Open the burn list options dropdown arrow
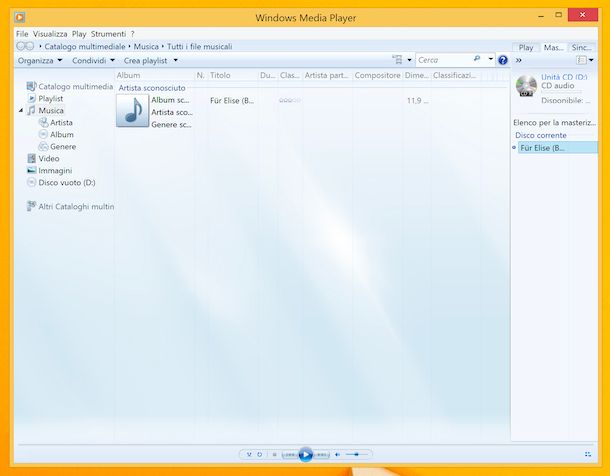 (x=591, y=60)
